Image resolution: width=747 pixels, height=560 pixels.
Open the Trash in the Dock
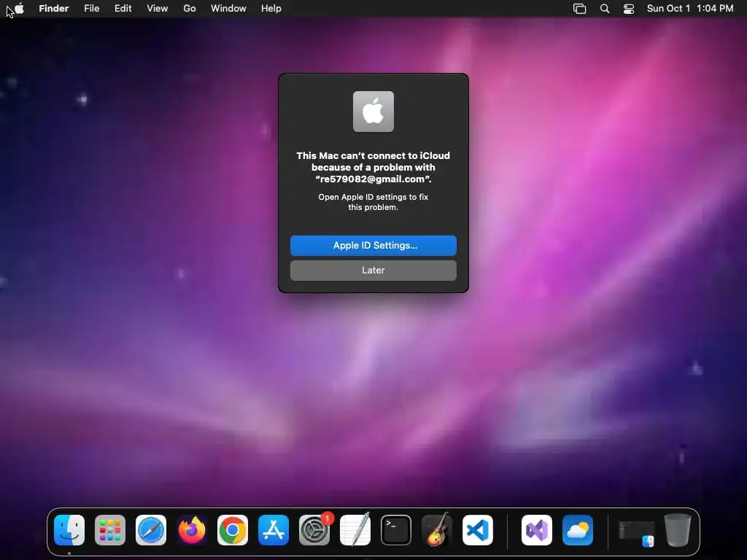pos(678,530)
